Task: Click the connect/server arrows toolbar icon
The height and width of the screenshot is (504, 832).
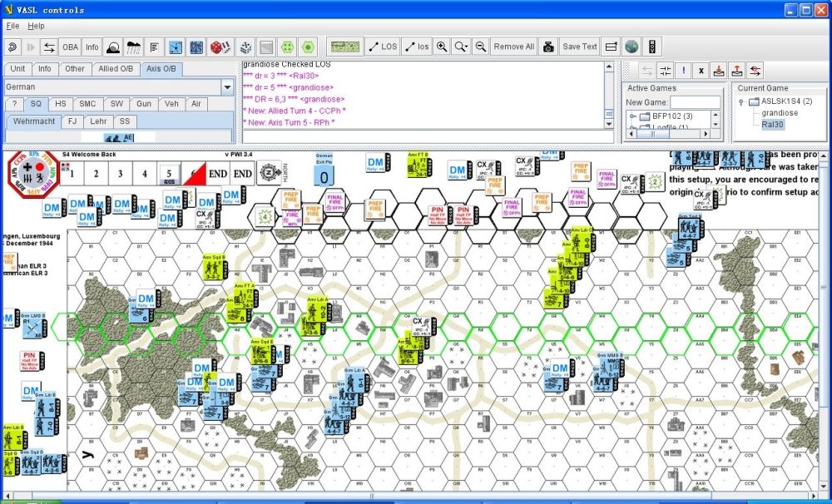Action: coord(49,47)
